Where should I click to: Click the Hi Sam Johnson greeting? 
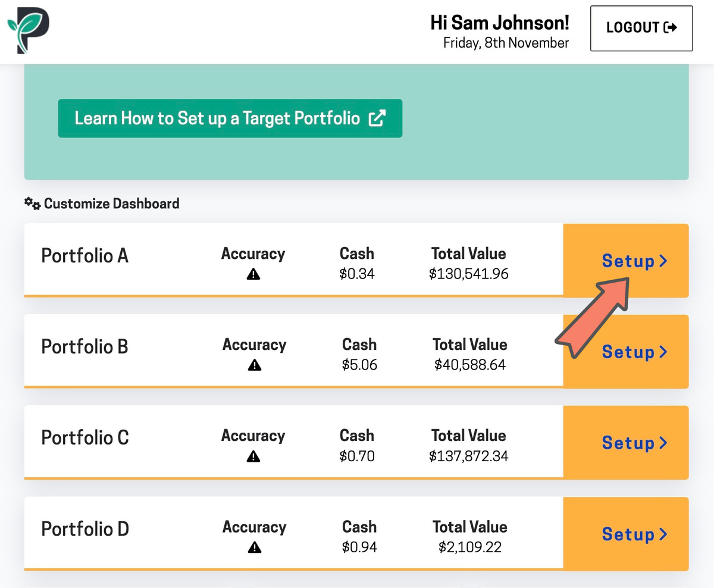499,23
